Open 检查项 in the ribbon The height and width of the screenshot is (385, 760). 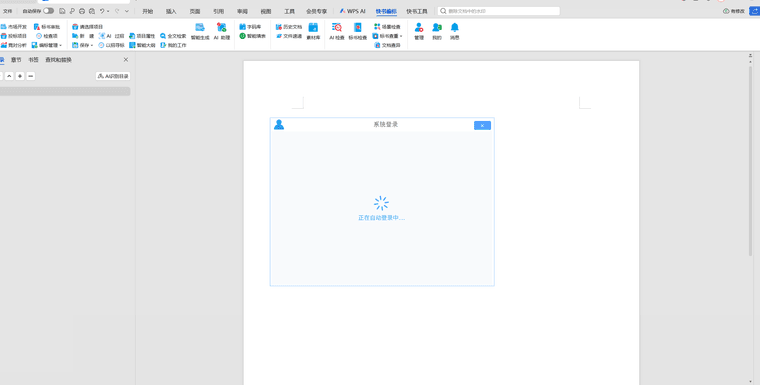pos(47,36)
